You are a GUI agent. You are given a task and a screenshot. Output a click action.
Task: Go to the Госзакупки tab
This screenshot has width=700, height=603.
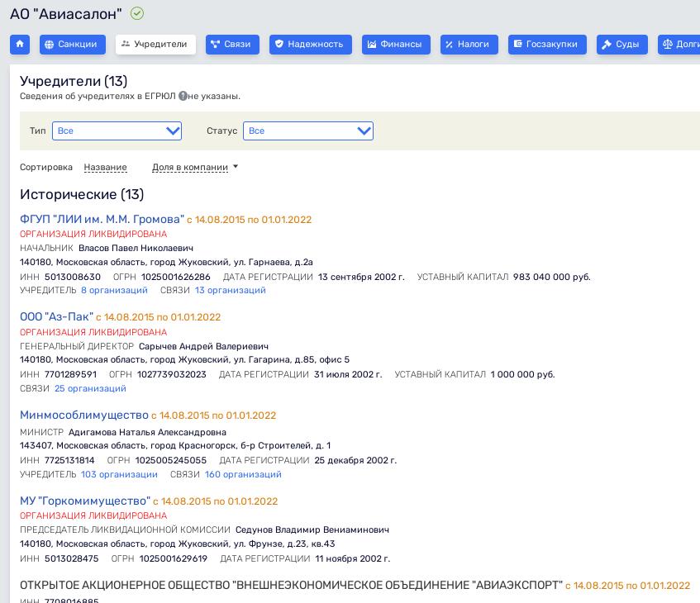pyautogui.click(x=547, y=44)
